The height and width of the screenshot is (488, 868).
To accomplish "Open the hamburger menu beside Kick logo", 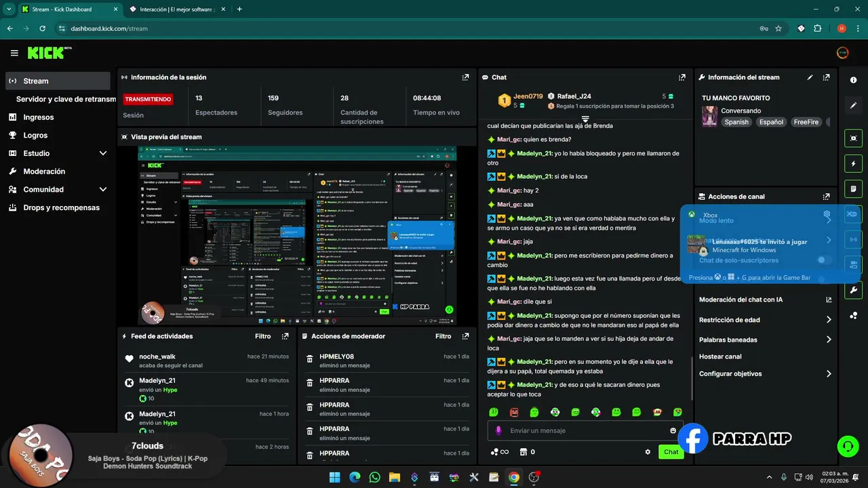I will pyautogui.click(x=14, y=53).
